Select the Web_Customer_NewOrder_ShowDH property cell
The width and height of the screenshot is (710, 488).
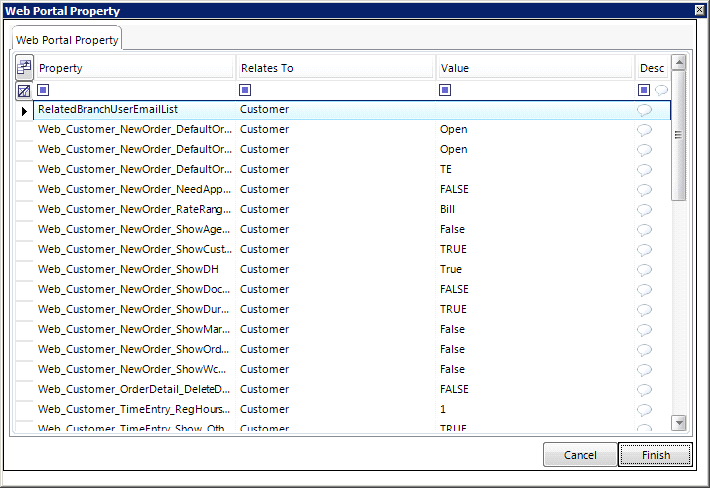coord(135,269)
